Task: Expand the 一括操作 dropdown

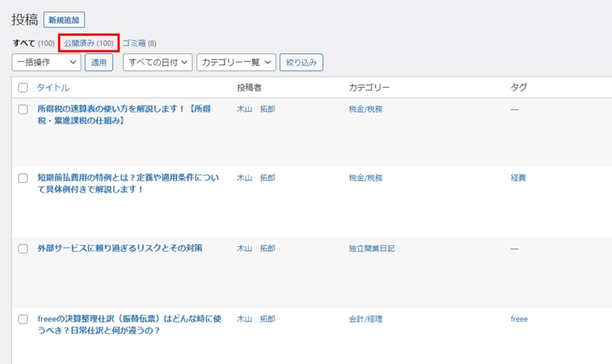Action: [47, 62]
